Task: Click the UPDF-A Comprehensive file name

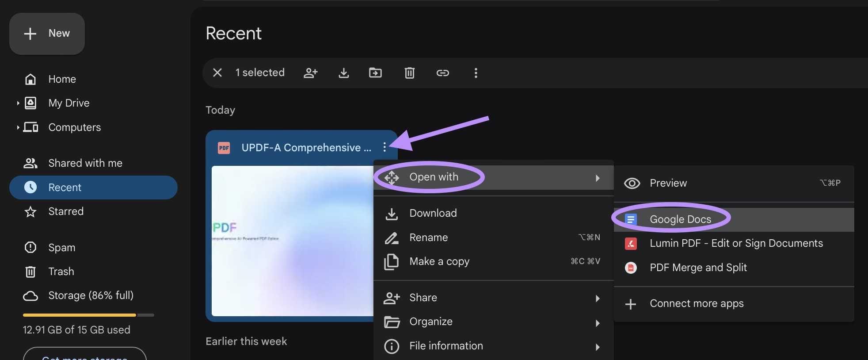Action: coord(306,148)
